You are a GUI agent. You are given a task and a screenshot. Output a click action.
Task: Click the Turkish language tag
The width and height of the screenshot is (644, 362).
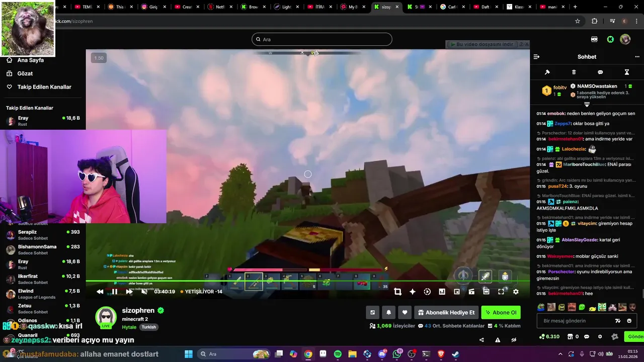click(148, 327)
